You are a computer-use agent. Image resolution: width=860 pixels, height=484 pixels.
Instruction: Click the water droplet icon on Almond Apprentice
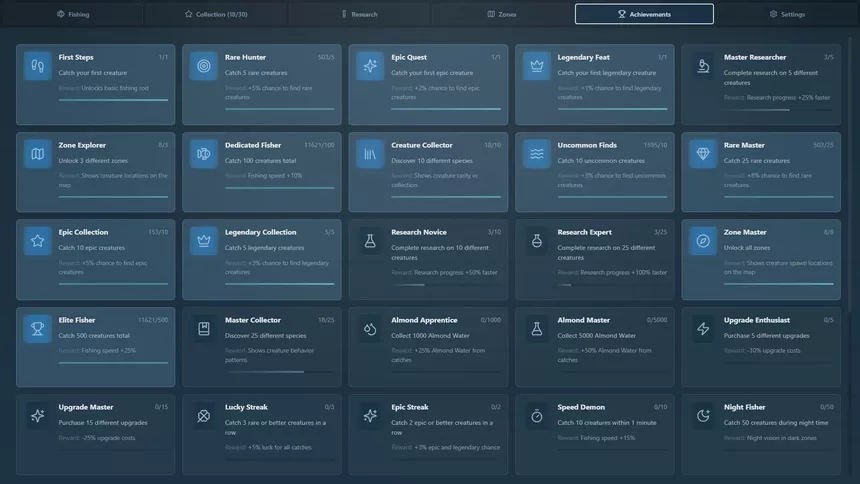[370, 329]
